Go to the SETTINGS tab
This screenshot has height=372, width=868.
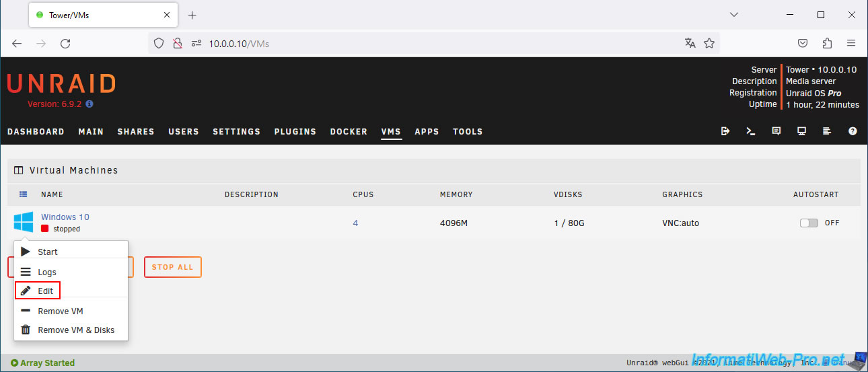(236, 132)
